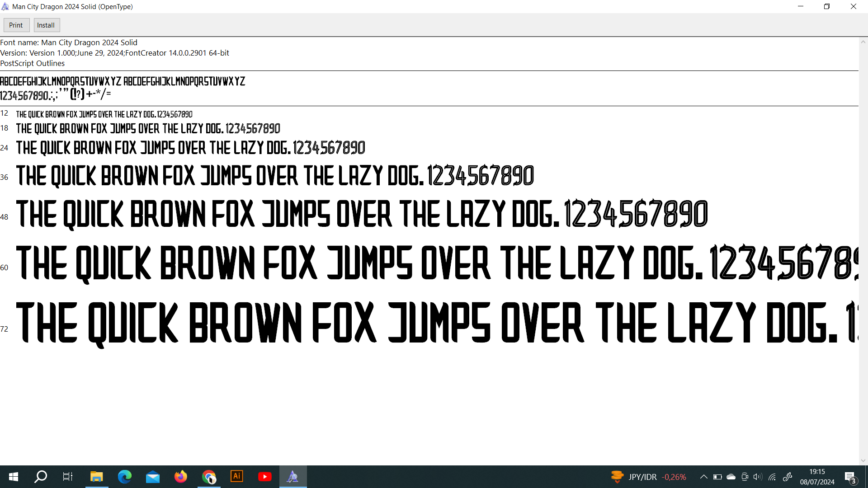Launch Microsoft Edge from taskbar
Screen dimensions: 868x488
[124, 477]
